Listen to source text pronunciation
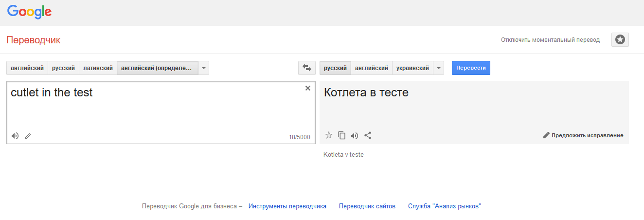Viewport: 644px width, 220px height. tap(15, 136)
